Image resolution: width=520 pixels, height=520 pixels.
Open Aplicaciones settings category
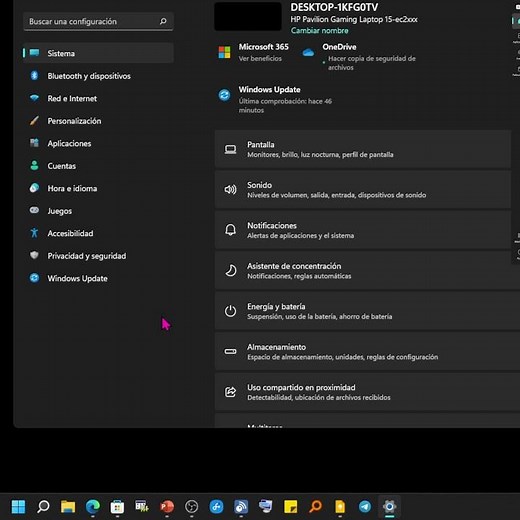click(98, 144)
